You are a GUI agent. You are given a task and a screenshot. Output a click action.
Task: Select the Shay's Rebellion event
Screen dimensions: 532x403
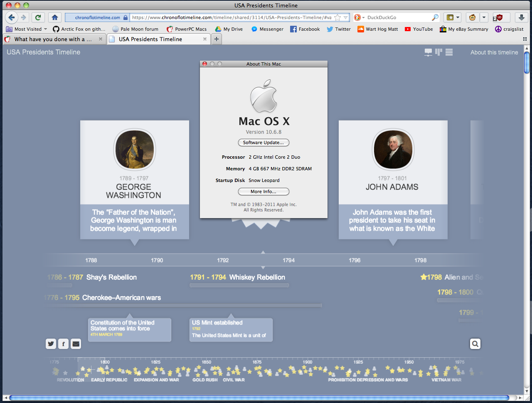pyautogui.click(x=92, y=277)
